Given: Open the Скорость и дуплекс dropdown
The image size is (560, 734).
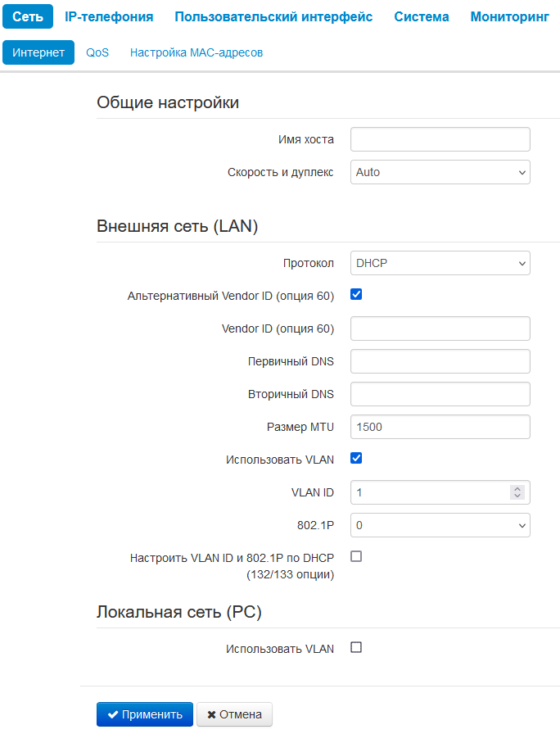Looking at the screenshot, I should (x=440, y=172).
